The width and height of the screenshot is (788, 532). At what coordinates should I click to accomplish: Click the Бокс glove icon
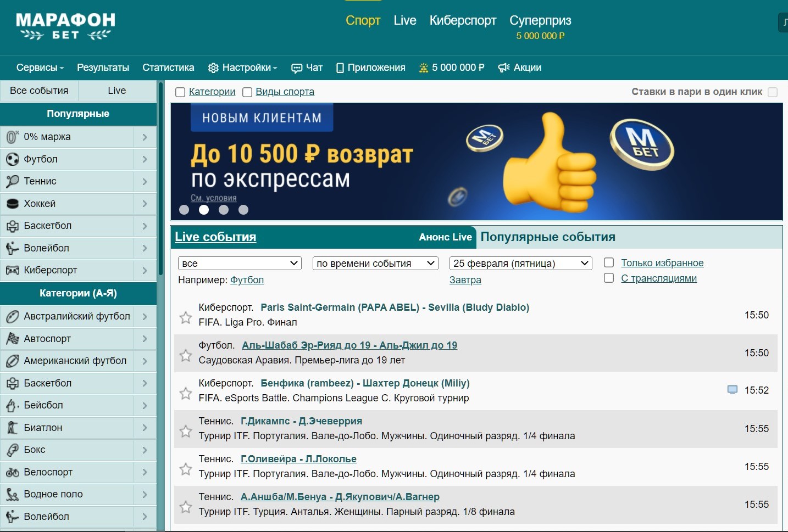pos(12,450)
